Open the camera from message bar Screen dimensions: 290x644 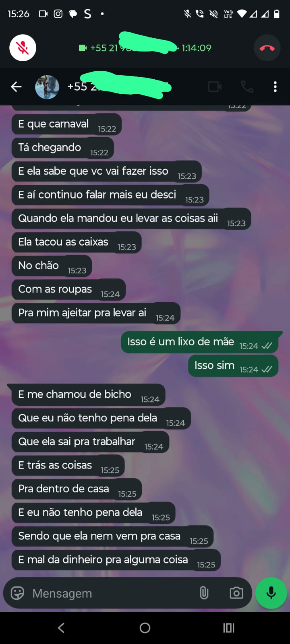pyautogui.click(x=236, y=593)
